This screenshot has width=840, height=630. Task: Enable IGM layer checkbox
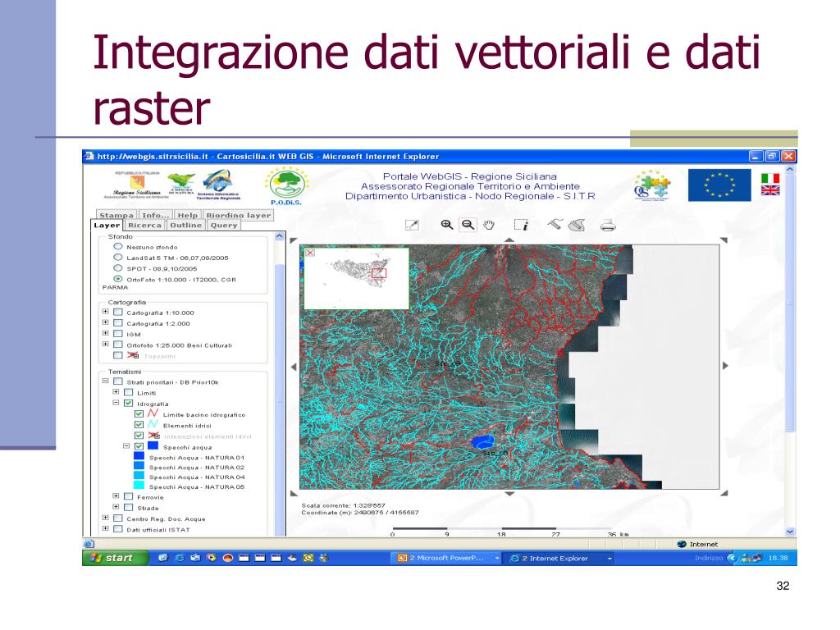pyautogui.click(x=118, y=334)
